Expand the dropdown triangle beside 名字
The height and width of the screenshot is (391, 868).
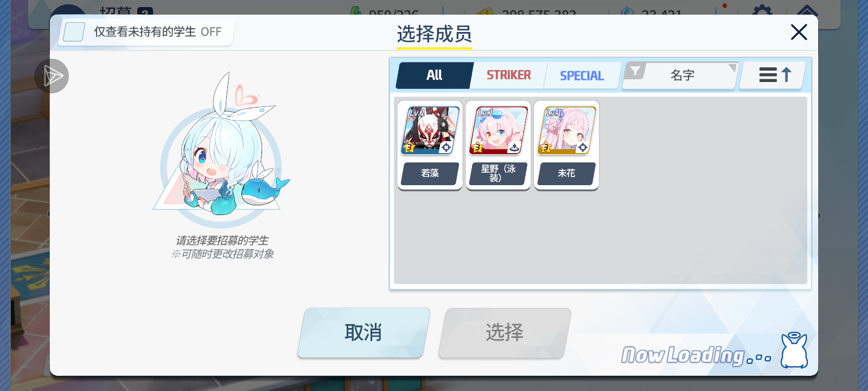click(x=732, y=67)
